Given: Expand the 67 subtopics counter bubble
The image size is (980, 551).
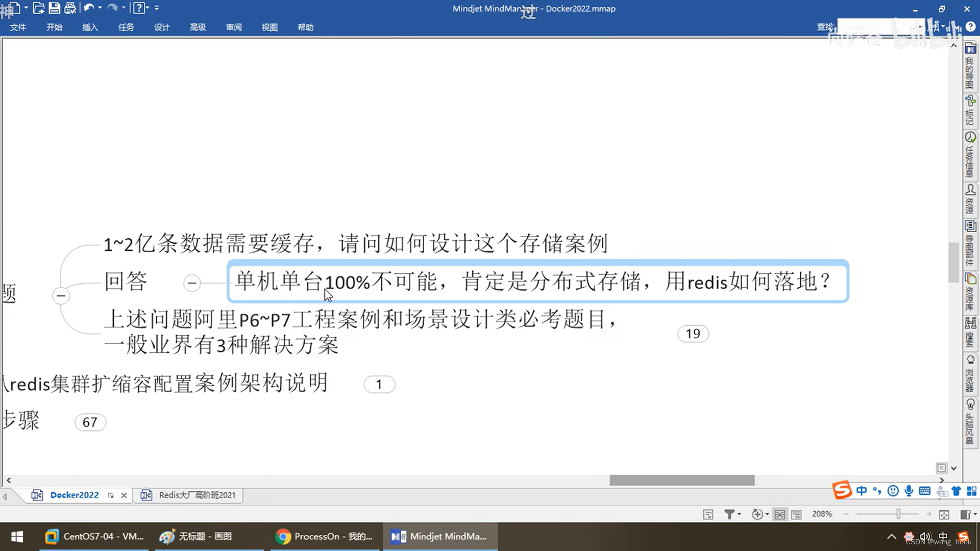Looking at the screenshot, I should pos(90,422).
